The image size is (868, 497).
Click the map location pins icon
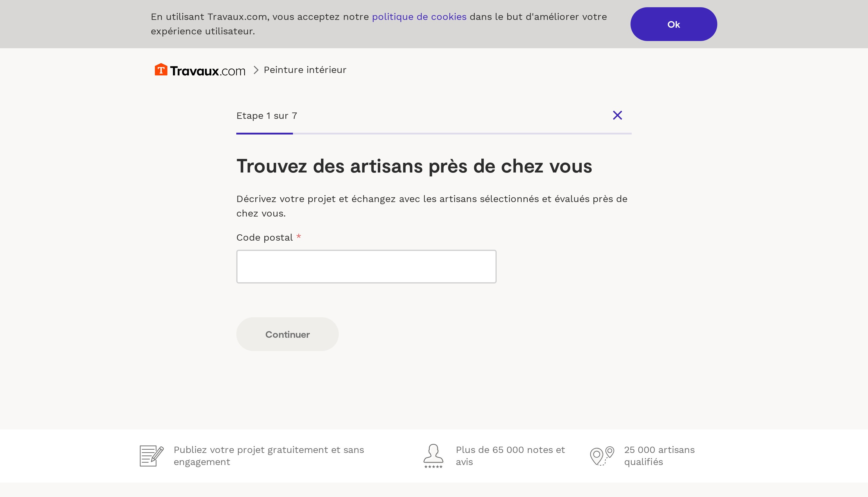tap(602, 456)
